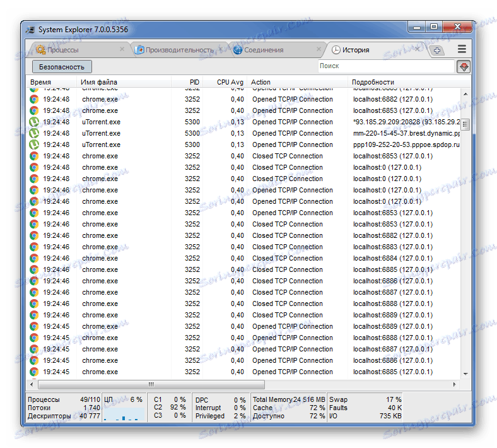Click the Безопасность button
This screenshot has height=448, width=497.
[62, 67]
